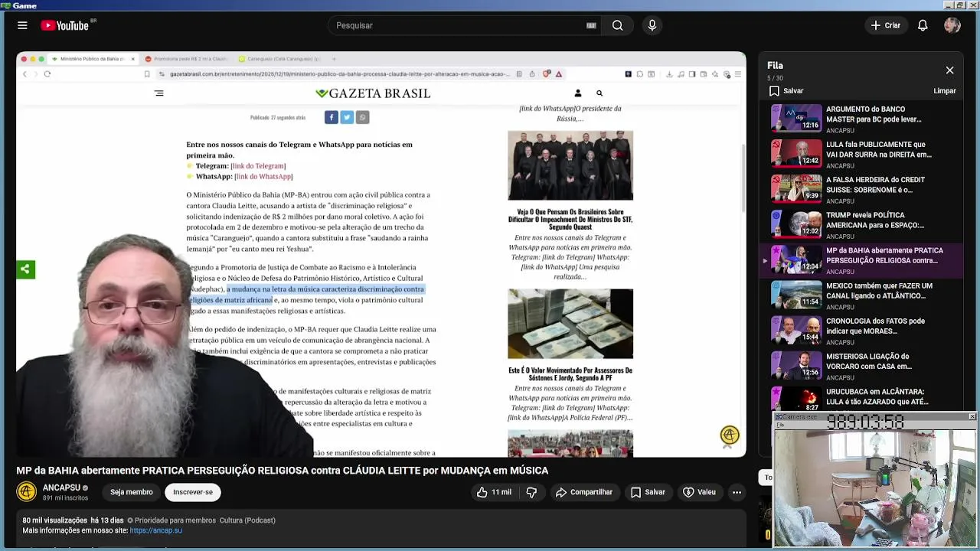
Task: Click the gazetabrasil.com.br address bar
Action: [337, 74]
